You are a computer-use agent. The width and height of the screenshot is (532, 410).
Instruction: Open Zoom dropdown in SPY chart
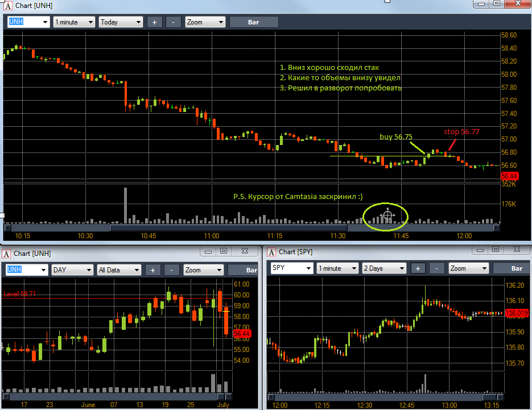tap(469, 268)
